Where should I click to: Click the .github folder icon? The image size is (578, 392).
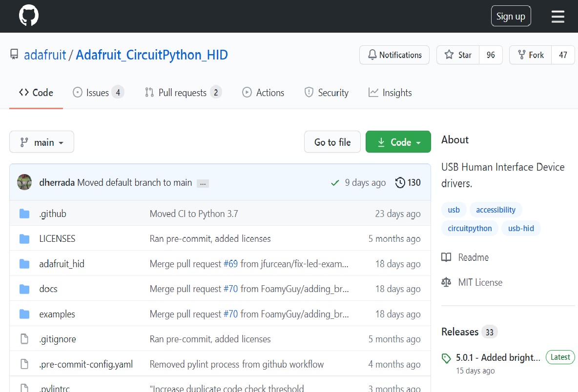24,214
